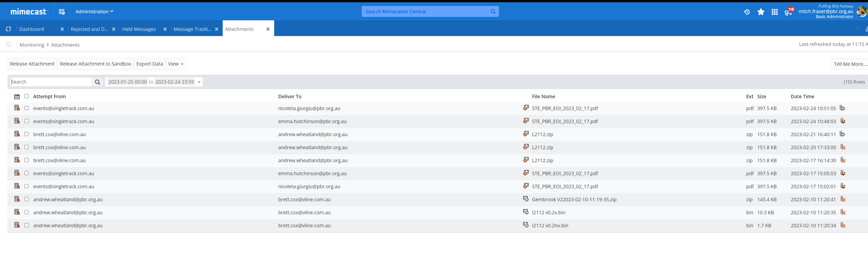This screenshot has width=868, height=270.
Task: Click the Deliver To column header
Action: coord(290,97)
